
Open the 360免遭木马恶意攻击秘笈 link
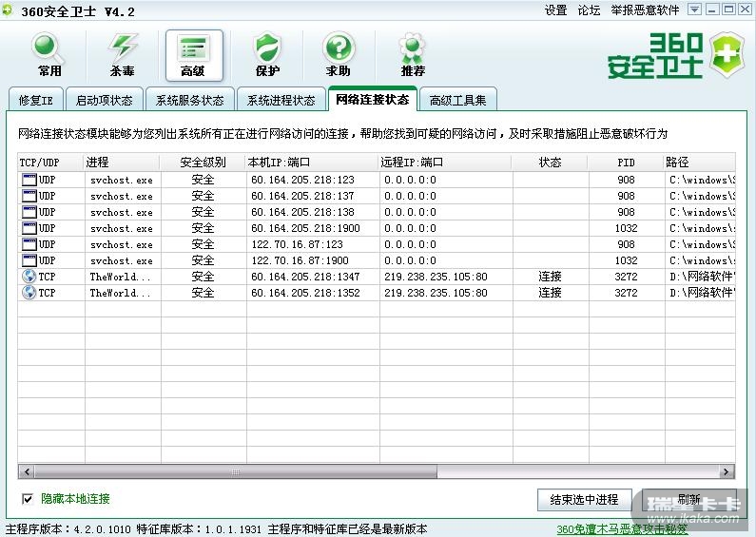coord(622,529)
